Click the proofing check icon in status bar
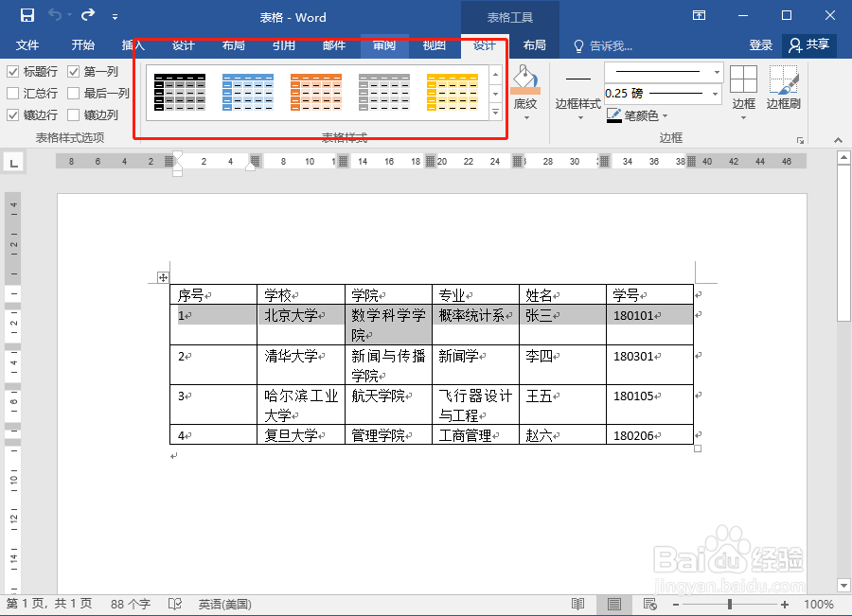 [174, 604]
